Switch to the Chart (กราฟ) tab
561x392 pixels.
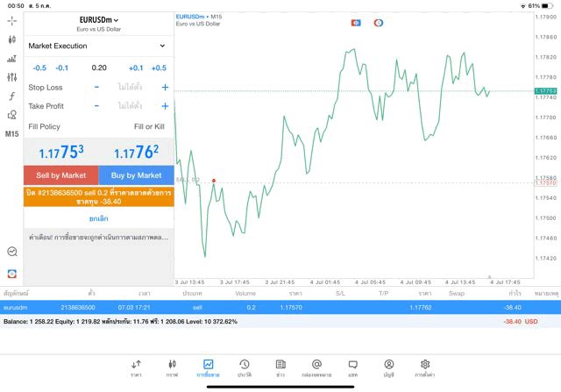click(x=172, y=367)
